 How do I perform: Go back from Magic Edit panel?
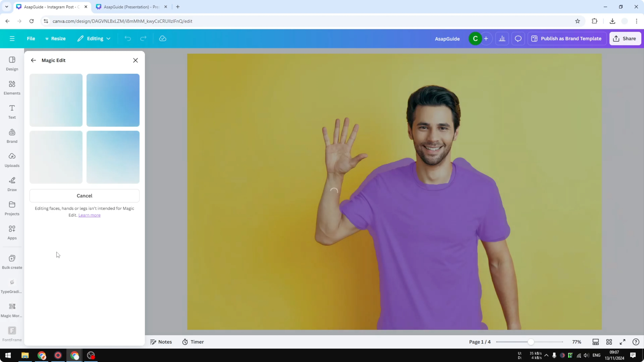(x=33, y=60)
